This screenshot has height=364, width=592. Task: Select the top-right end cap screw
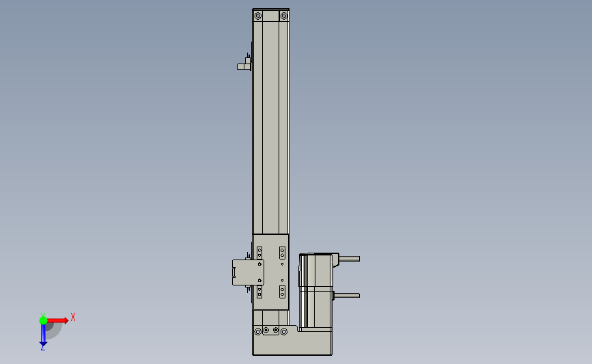284,16
